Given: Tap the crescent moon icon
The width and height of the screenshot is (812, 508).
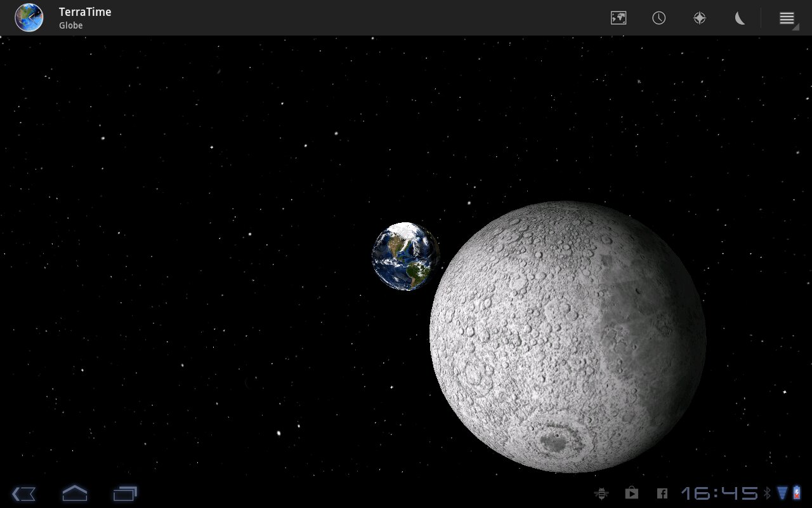Looking at the screenshot, I should point(740,18).
